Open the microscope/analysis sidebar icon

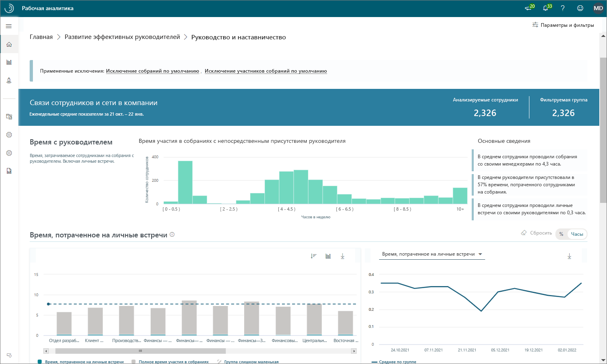(9, 80)
